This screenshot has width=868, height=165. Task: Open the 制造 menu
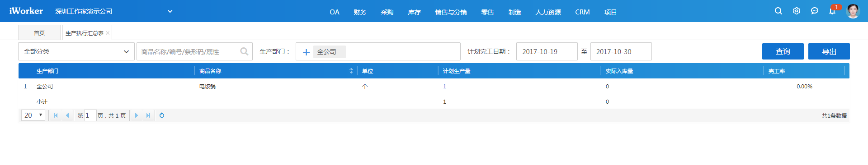514,12
